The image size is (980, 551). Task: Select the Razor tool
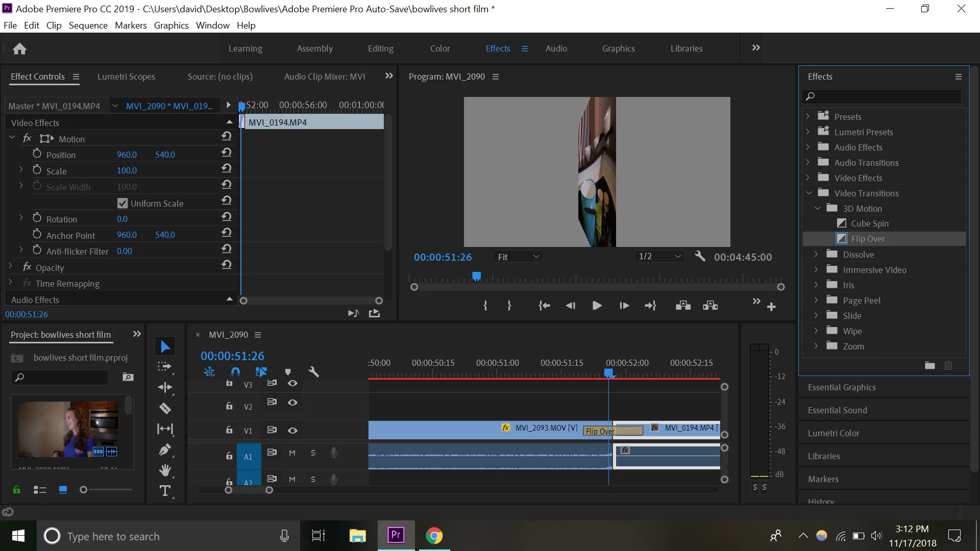[165, 408]
